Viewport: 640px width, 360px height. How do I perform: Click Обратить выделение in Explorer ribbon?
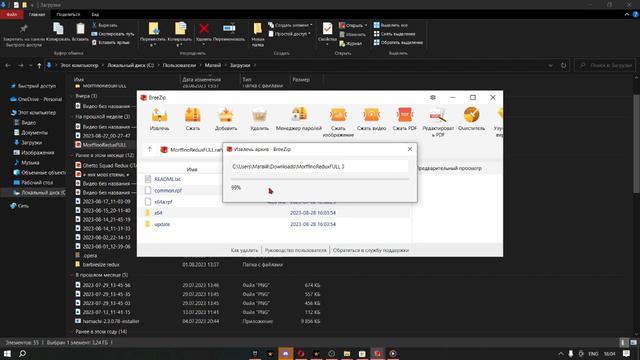click(x=398, y=42)
